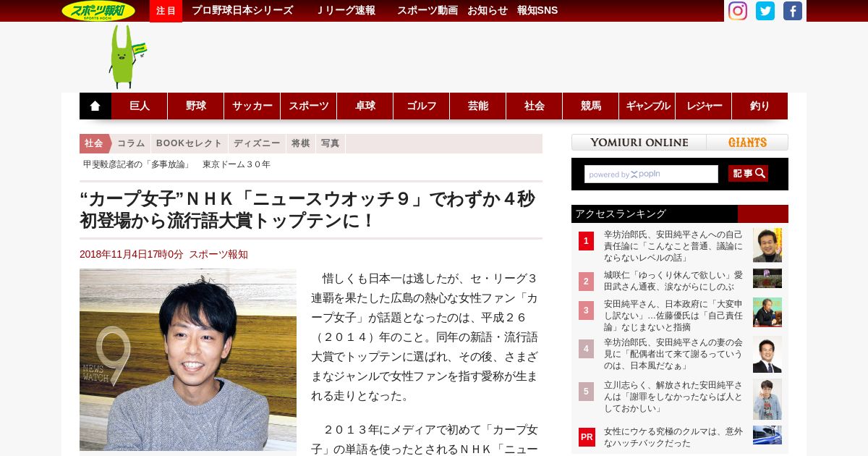Image resolution: width=868 pixels, height=456 pixels.
Task: Click the スポーツ報知 byline text
Action: tap(218, 254)
